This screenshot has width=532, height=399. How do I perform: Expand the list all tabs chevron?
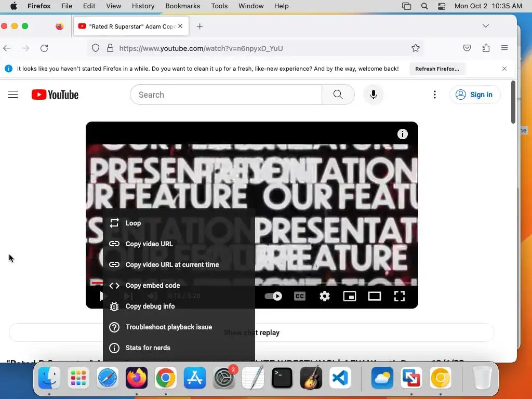coord(486,26)
